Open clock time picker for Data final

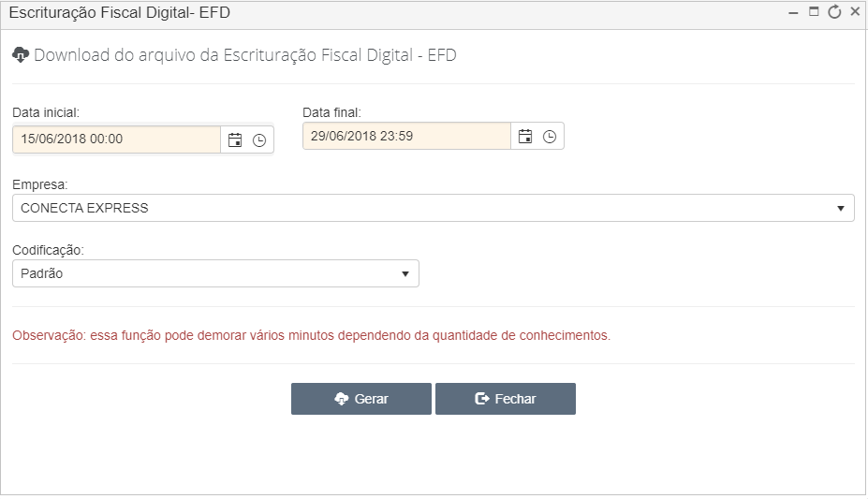click(549, 137)
